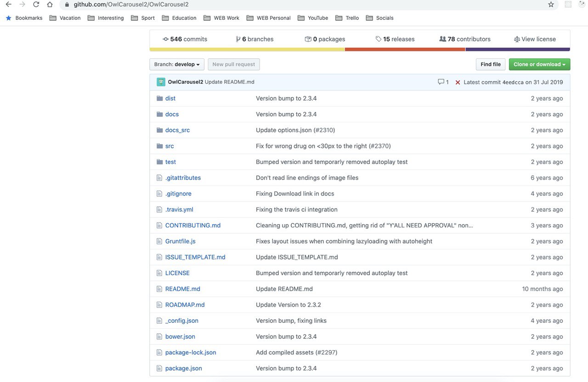Click the New pull request button
This screenshot has width=588, height=382.
tap(234, 64)
